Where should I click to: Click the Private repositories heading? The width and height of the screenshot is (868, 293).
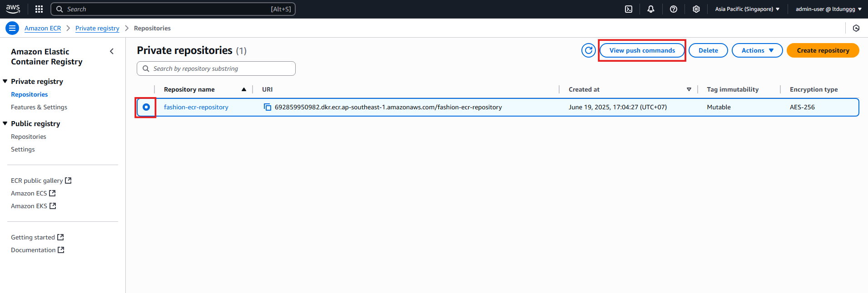pos(184,50)
